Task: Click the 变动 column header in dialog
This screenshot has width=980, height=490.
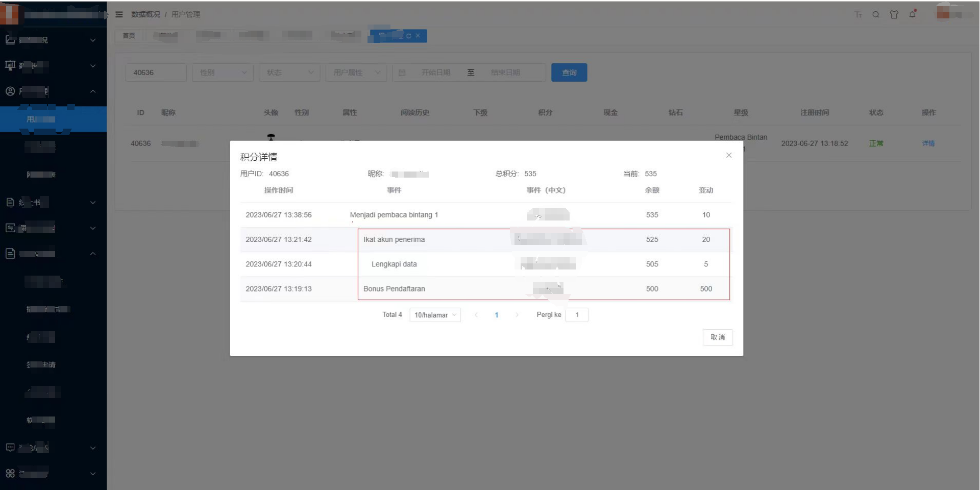Action: coord(706,190)
